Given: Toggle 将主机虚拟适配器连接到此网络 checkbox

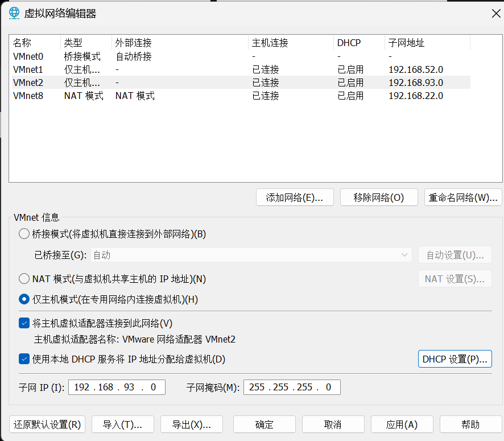Looking at the screenshot, I should pyautogui.click(x=24, y=323).
